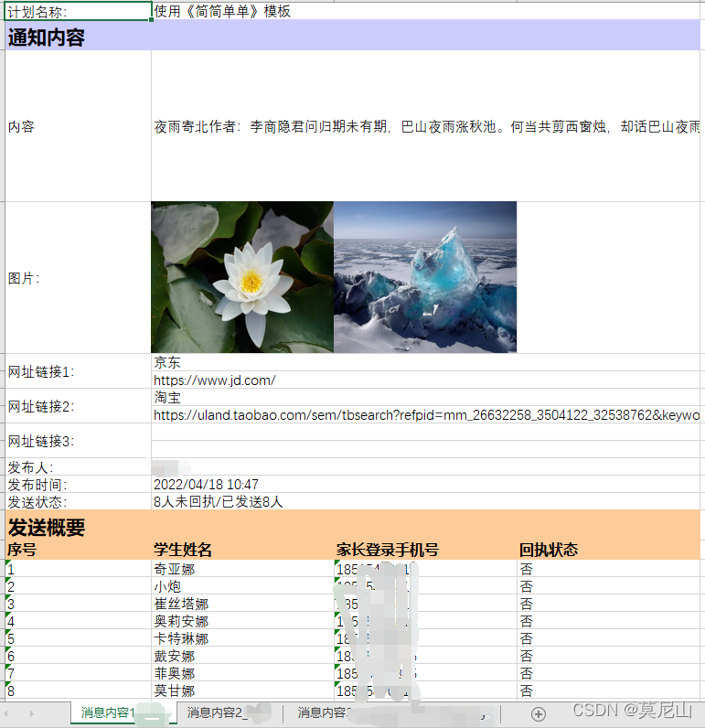Add a new sheet with plus button
Image resolution: width=705 pixels, height=728 pixels.
538,713
